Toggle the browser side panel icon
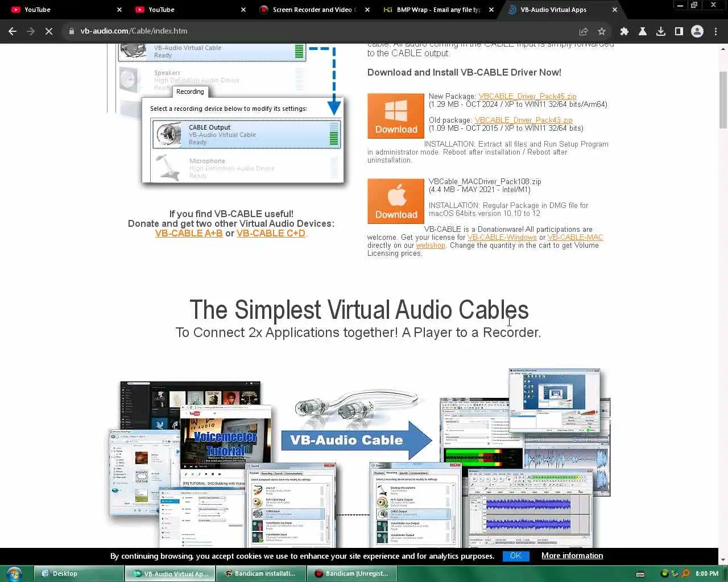The image size is (728, 582). pyautogui.click(x=679, y=31)
